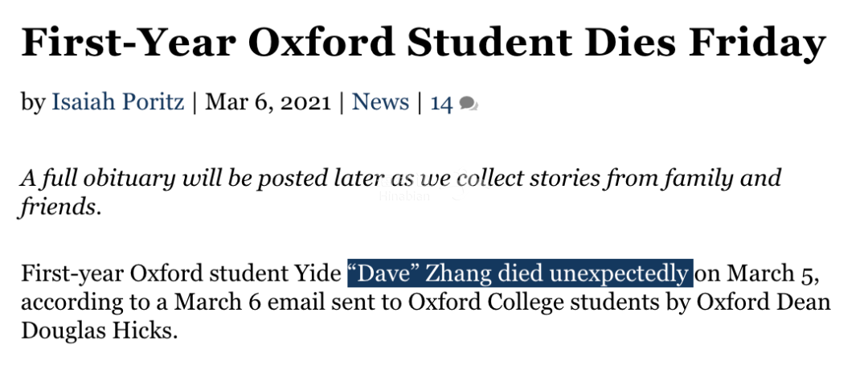Click the comment speech bubble icon
Image resolution: width=868 pixels, height=370 pixels.
point(469,104)
